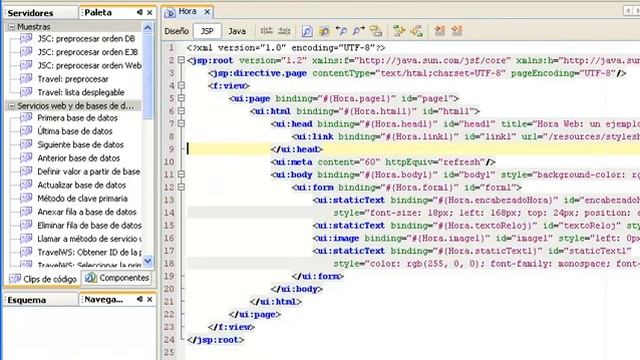Click the pin icon of the Paleta panel
Image resolution: width=640 pixels, height=360 pixels.
[140, 13]
